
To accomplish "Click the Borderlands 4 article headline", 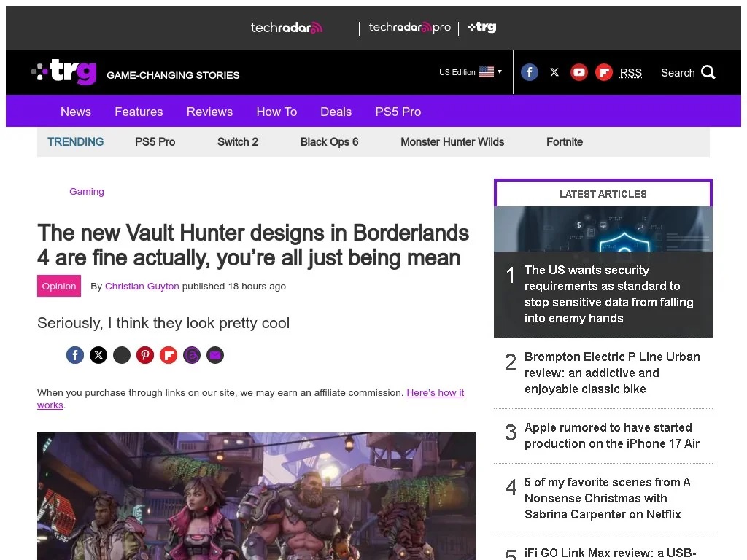I will point(253,245).
